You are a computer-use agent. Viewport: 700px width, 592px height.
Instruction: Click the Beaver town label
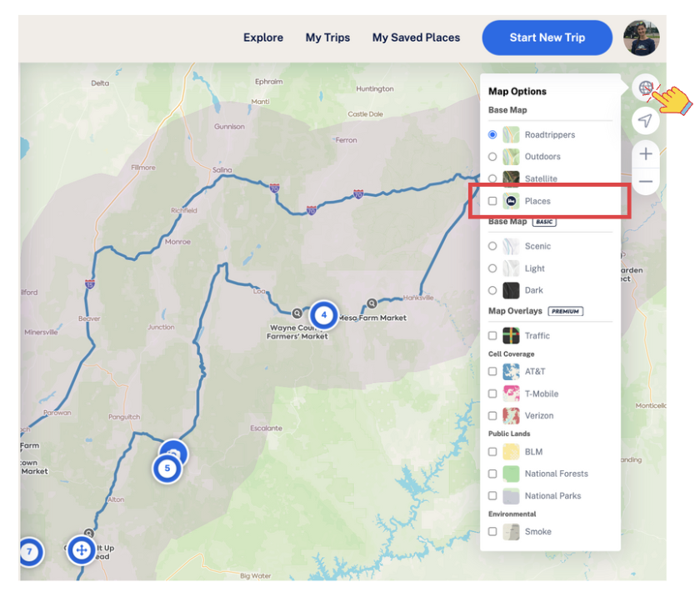tap(89, 319)
